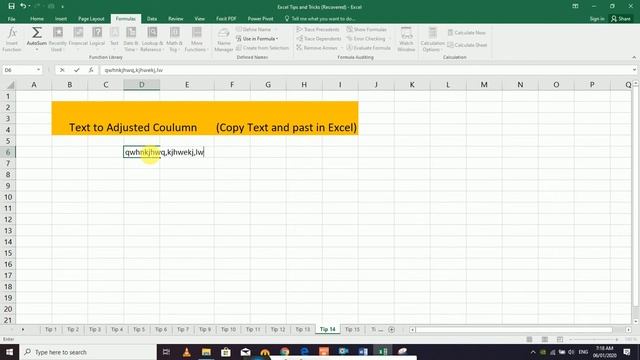Open the Windows Start menu
This screenshot has height=360, width=640.
(x=9, y=352)
